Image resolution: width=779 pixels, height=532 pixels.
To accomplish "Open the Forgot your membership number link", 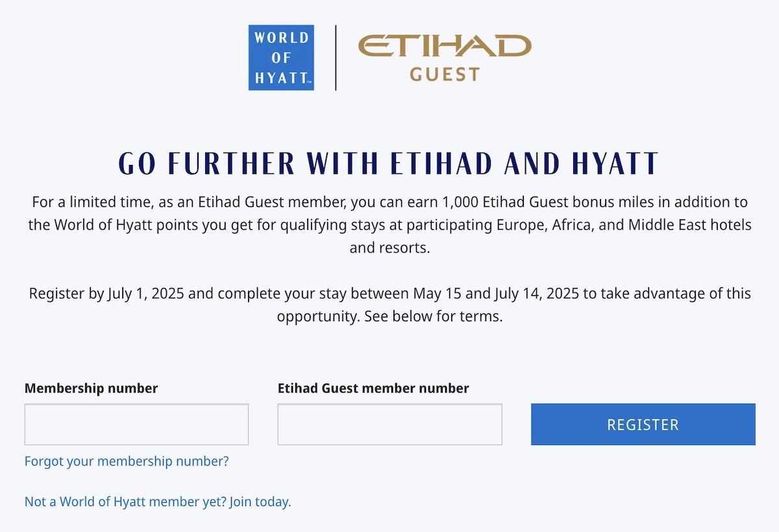I will [x=127, y=461].
